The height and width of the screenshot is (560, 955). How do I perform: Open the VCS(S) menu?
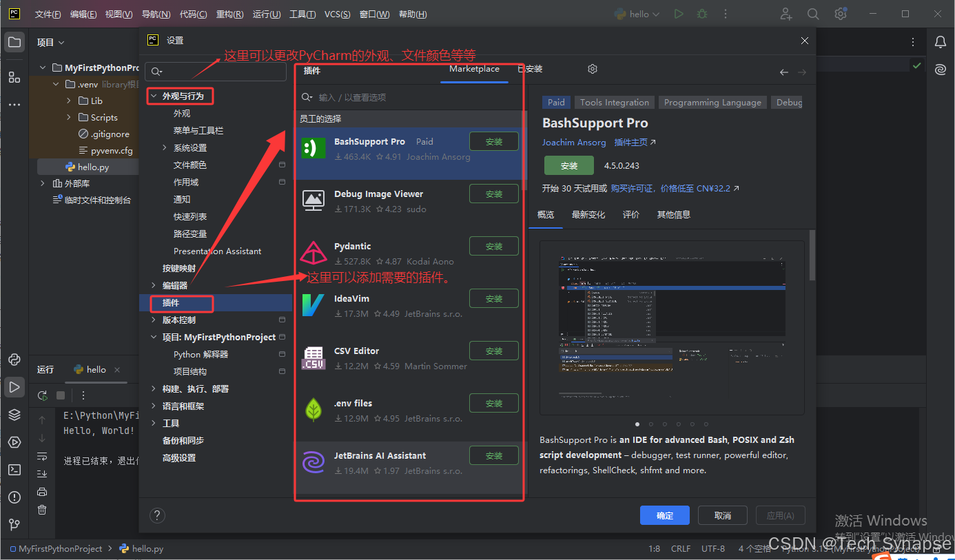(337, 14)
